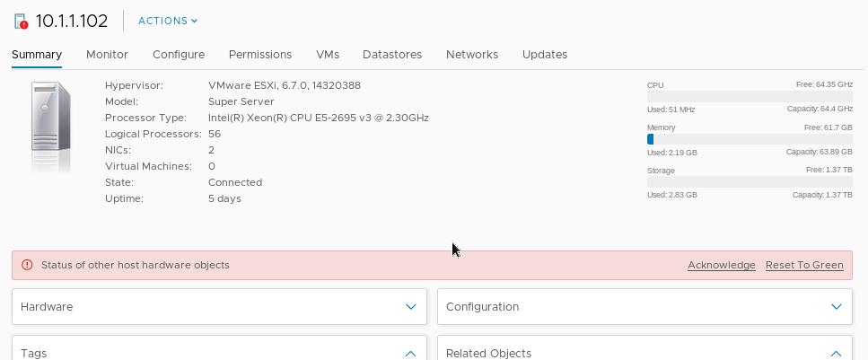The image size is (868, 360).
Task: Acknowledge the hardware status alarm
Action: click(x=722, y=265)
